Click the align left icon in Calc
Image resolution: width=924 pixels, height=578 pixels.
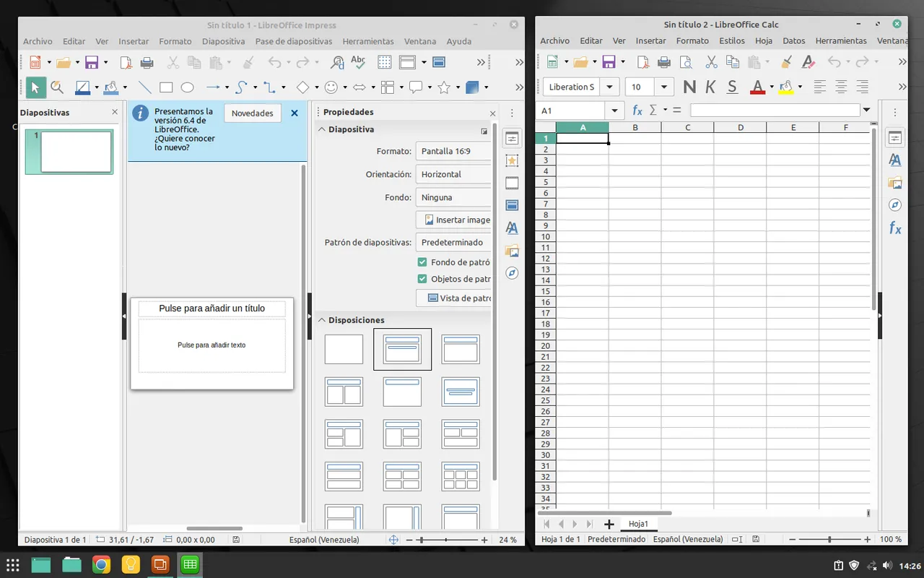(x=819, y=87)
